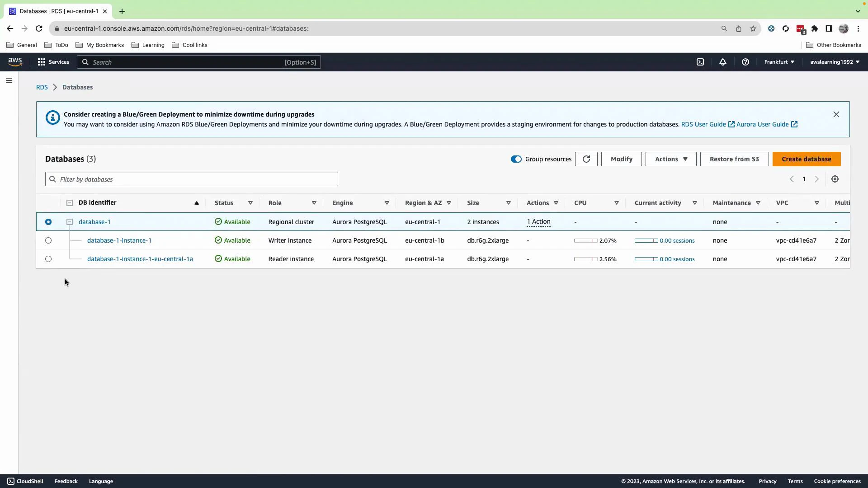This screenshot has width=868, height=488.
Task: Click the Filter by databases input field
Action: click(191, 179)
